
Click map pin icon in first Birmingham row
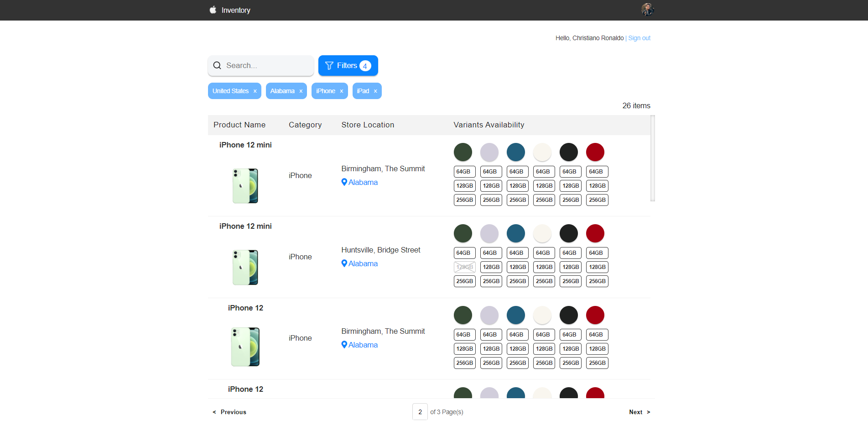[344, 182]
